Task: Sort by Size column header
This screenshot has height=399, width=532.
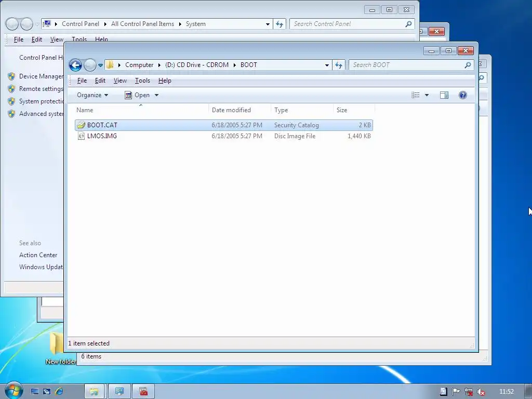Action: 354,110
